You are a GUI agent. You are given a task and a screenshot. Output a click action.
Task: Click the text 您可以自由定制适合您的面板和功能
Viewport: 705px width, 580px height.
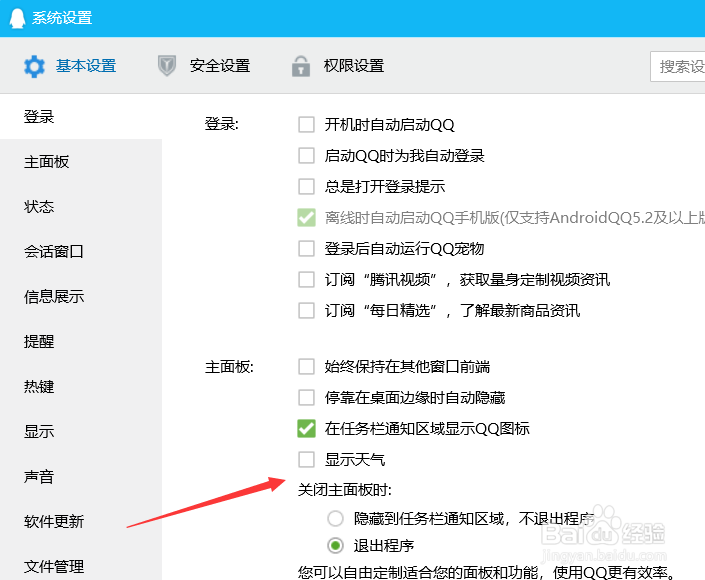click(418, 572)
